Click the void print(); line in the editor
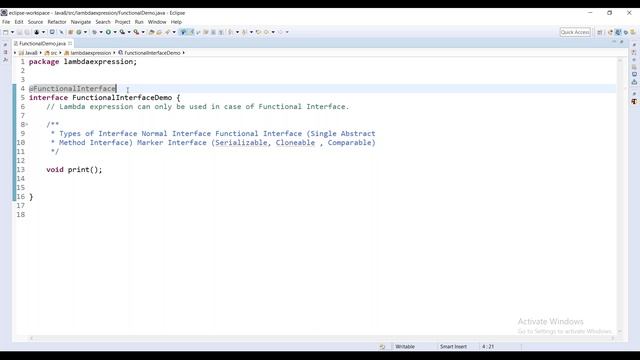 [x=74, y=169]
